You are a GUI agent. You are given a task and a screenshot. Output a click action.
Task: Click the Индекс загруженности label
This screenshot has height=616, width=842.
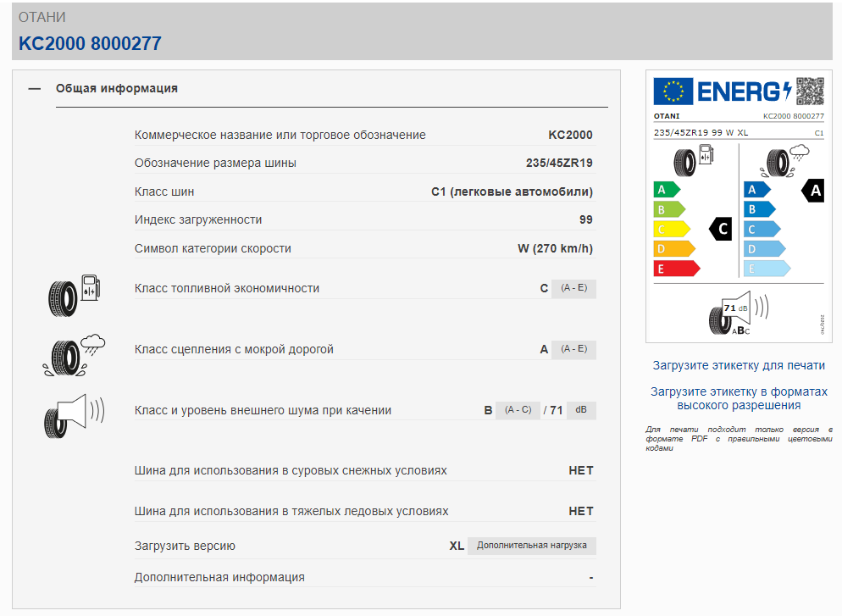point(198,219)
